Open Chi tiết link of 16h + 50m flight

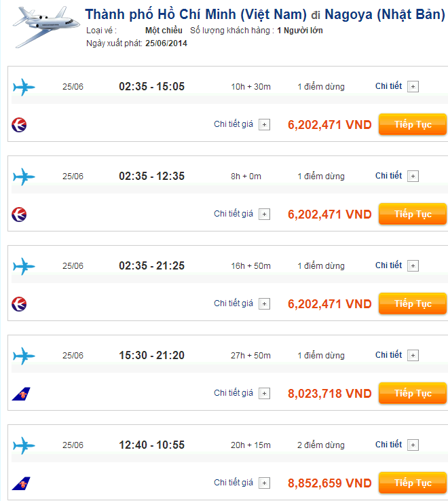388,265
